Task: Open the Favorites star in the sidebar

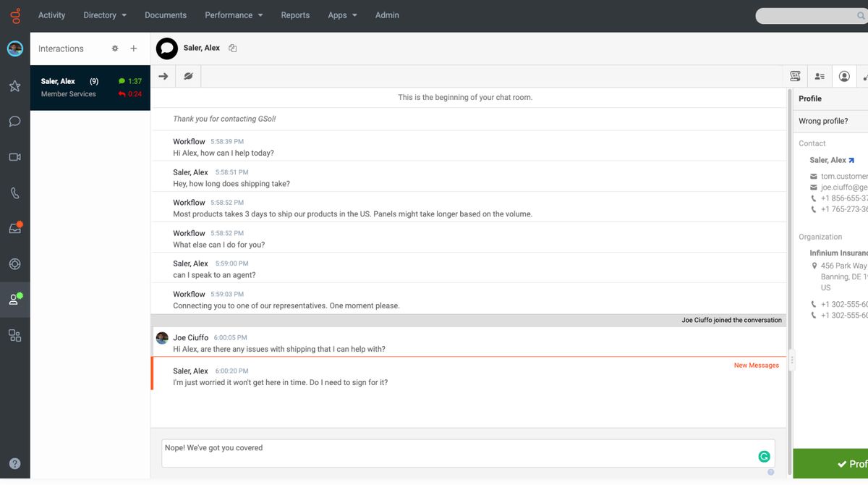Action: coord(14,86)
